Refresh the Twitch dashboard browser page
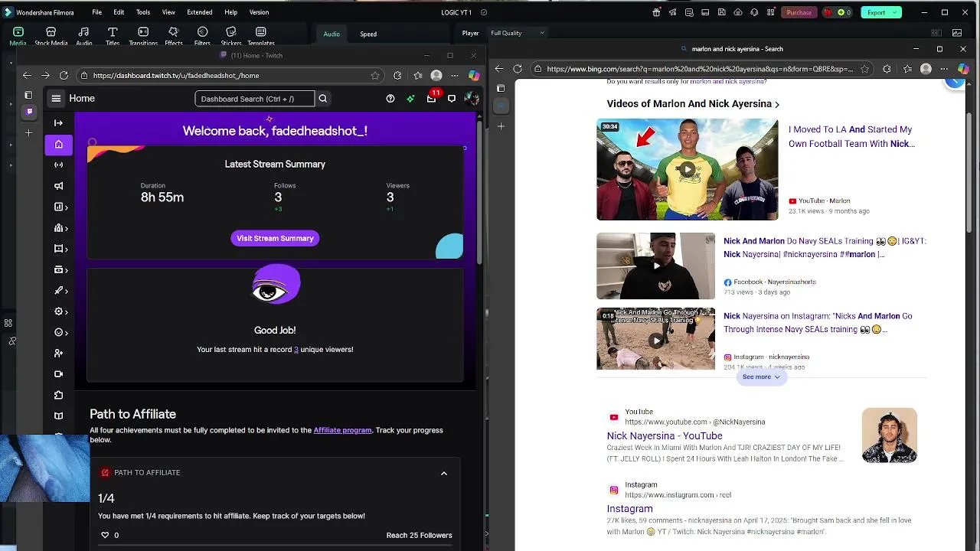Screen dimensions: 980x551 (x=64, y=75)
